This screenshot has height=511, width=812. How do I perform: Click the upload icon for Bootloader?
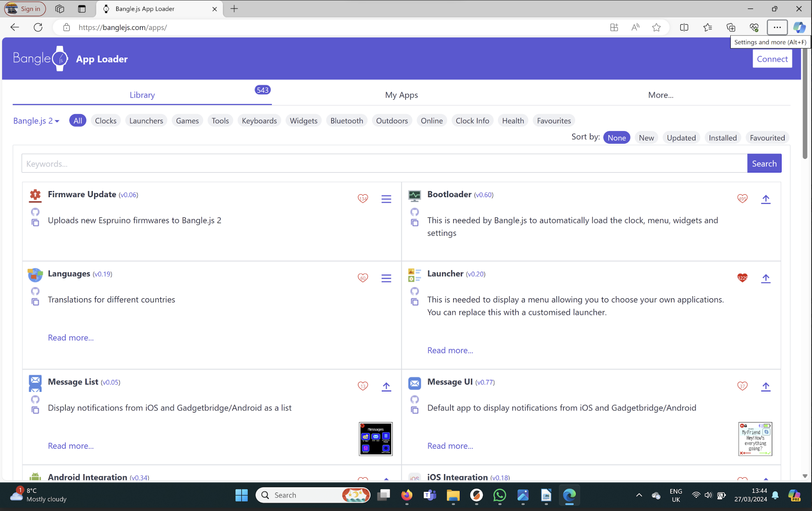766,199
